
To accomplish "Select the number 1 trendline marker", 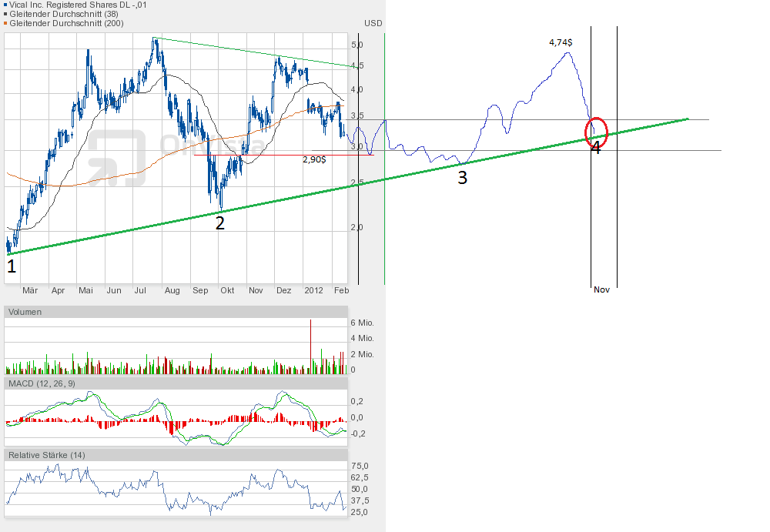I will point(11,266).
